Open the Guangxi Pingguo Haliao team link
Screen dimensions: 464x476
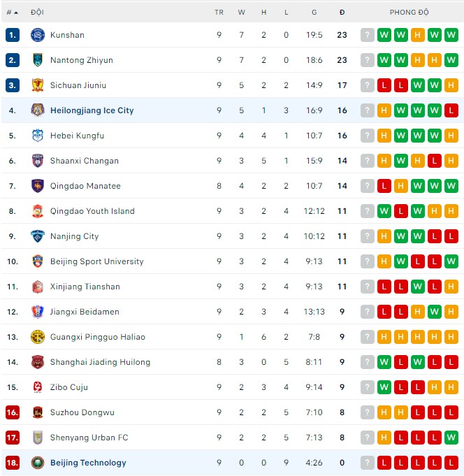tap(97, 337)
